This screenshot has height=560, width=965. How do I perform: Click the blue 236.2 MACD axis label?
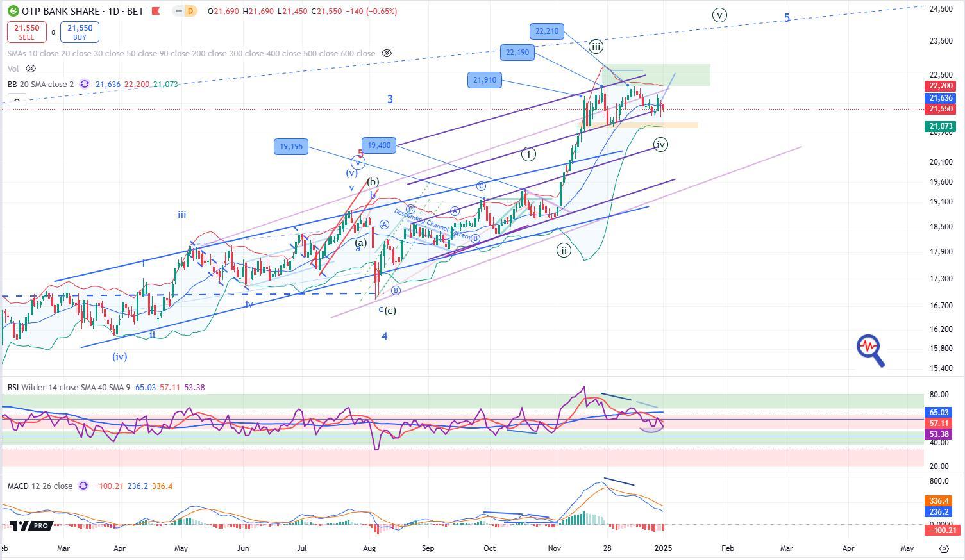939,511
